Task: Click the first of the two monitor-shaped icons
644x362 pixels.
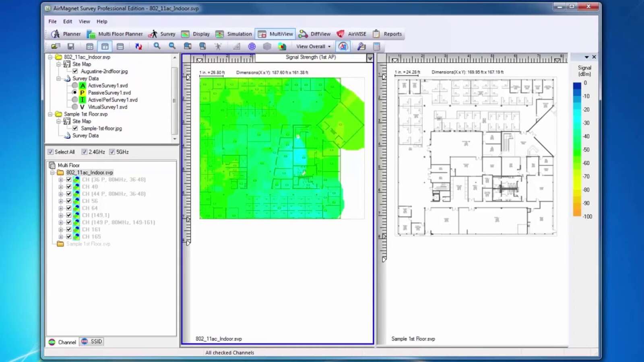Action: (188, 46)
